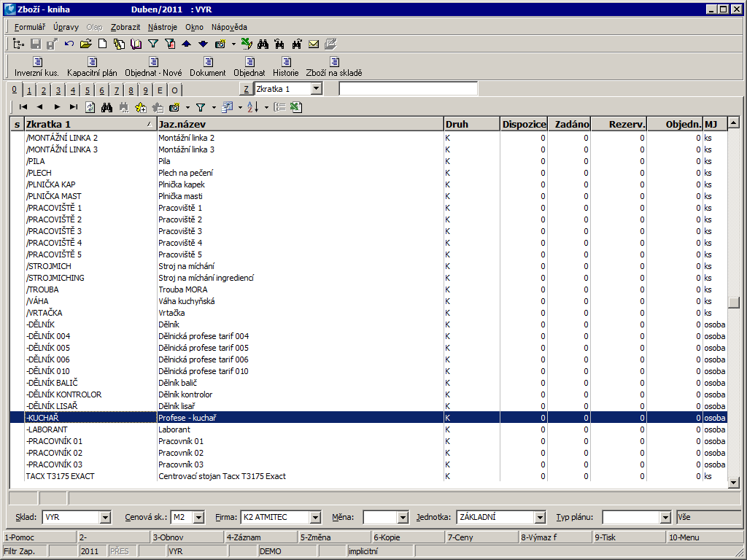Open the Firma dropdown showing K2 ATMITEC

(315, 517)
